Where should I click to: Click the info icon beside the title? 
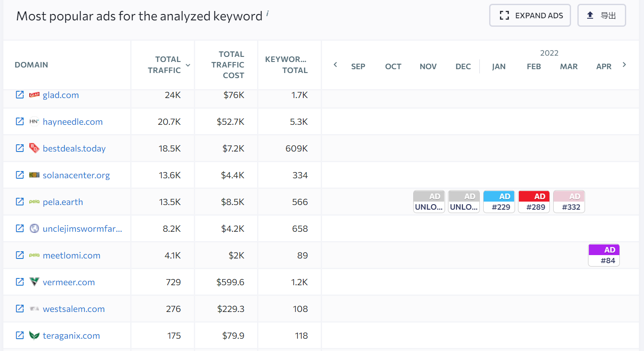pos(267,14)
